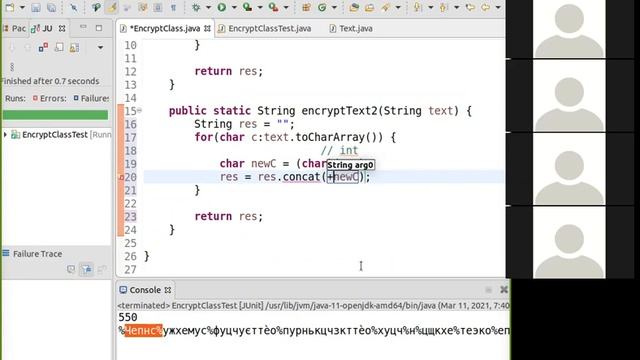Viewport: 640px width, 360px height.
Task: Open the External Tools dropdown arrow
Action: 286,7
